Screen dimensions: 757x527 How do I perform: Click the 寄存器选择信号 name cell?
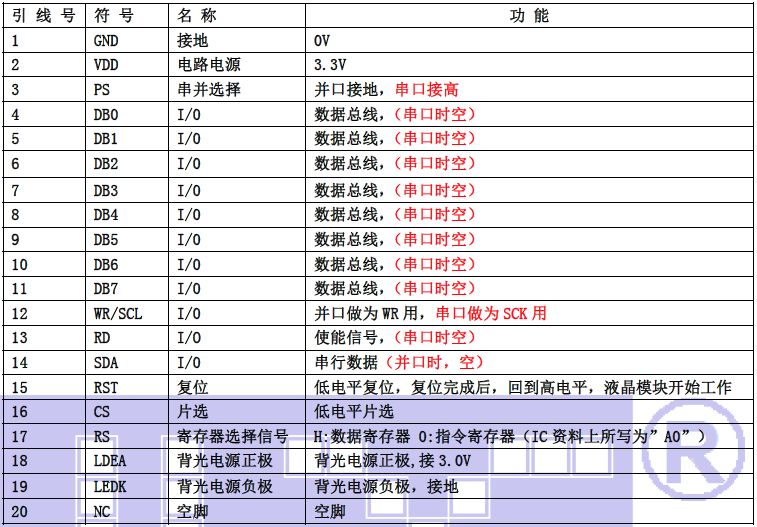coord(232,437)
